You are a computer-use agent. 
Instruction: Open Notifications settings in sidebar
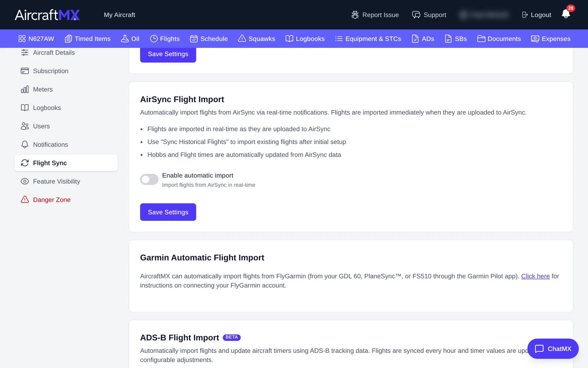(x=66, y=145)
